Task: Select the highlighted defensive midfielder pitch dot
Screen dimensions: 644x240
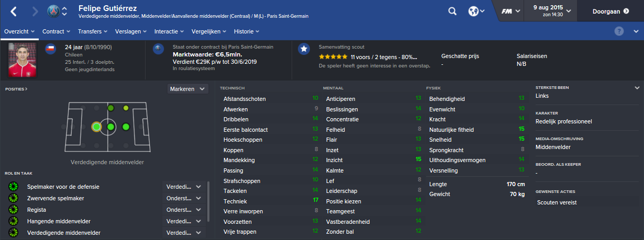Action: point(96,127)
